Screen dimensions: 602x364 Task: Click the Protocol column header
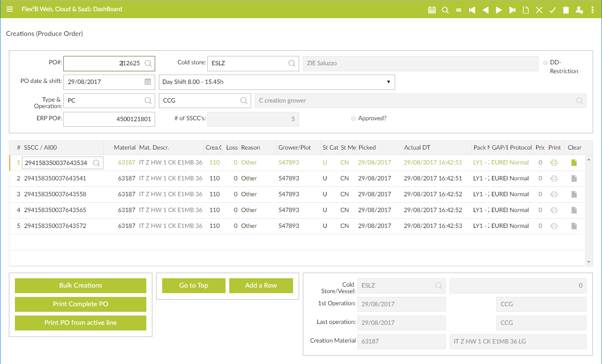click(x=521, y=148)
